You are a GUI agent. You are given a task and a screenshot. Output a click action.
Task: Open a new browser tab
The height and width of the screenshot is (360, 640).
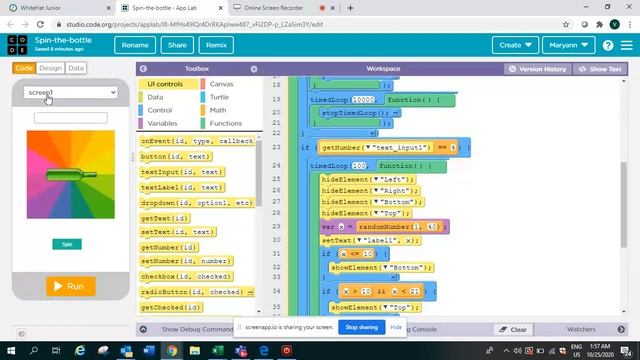pyautogui.click(x=350, y=8)
